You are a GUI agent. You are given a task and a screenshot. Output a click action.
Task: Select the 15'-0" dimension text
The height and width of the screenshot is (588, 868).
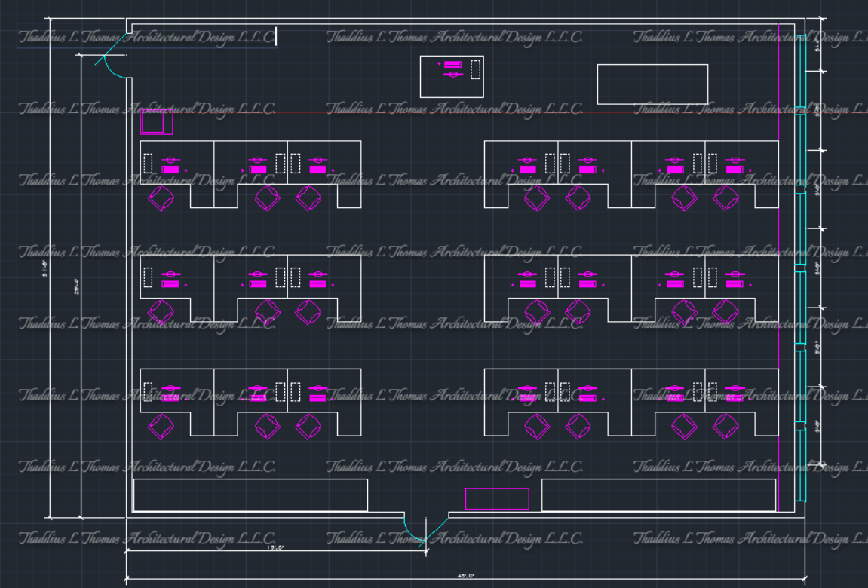click(276, 547)
